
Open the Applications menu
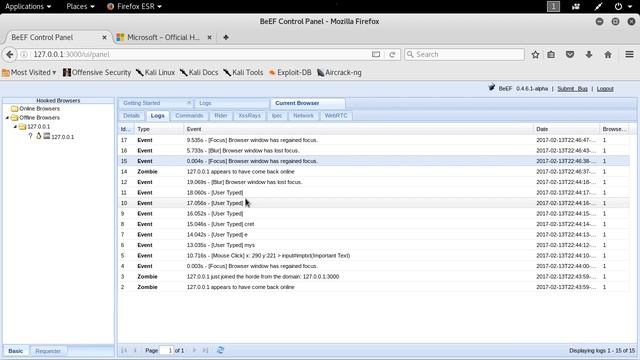(x=28, y=6)
